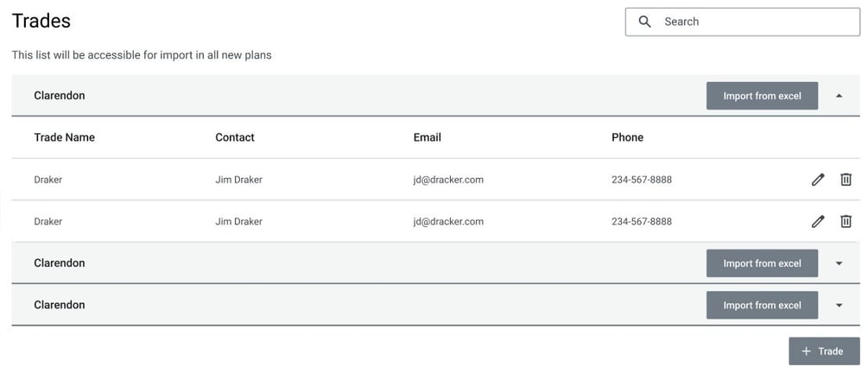
Task: Expand the bottom Clarendon section arrow
Action: click(839, 305)
